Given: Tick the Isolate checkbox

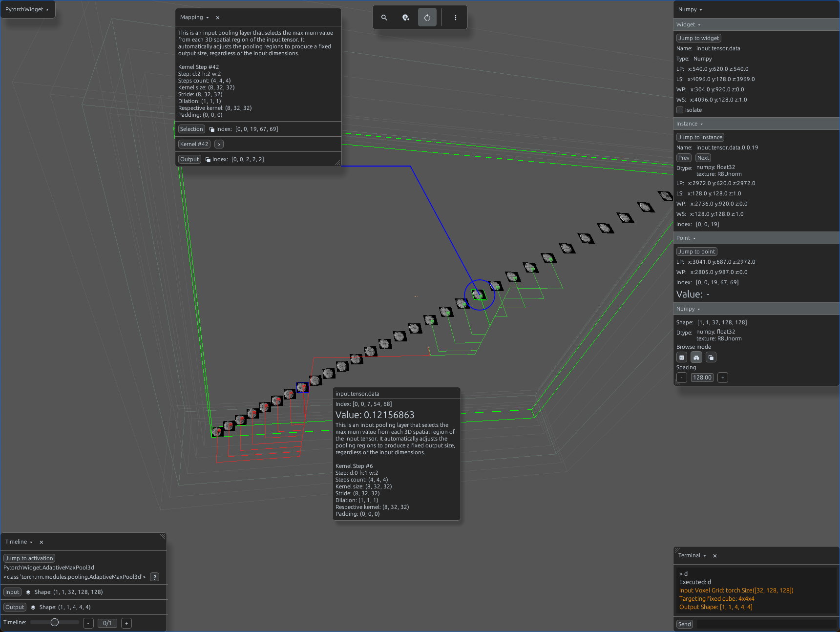Looking at the screenshot, I should 680,110.
